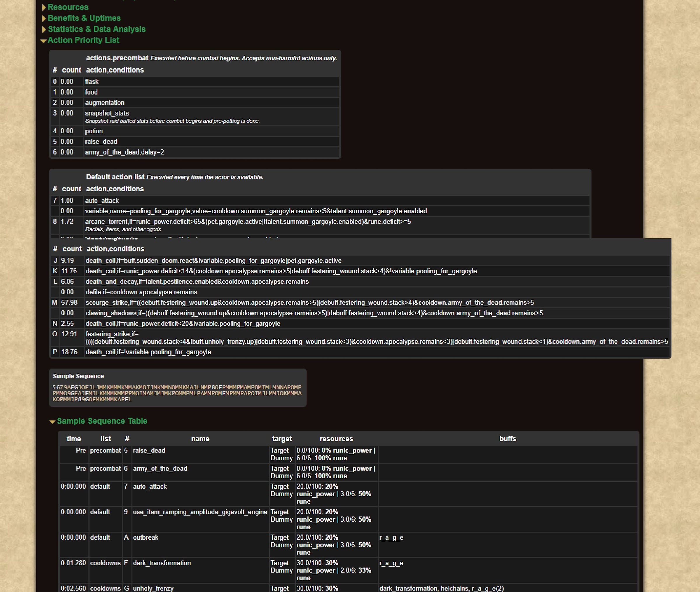Click the Sample Sequence code text
This screenshot has height=592, width=700.
[177, 393]
